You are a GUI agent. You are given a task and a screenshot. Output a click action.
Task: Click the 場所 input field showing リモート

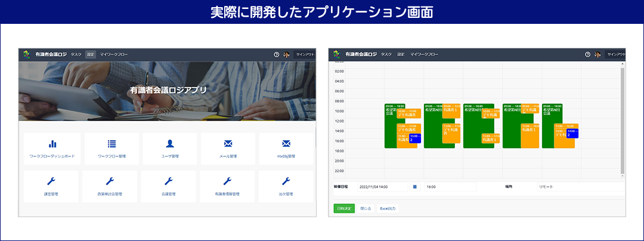pyautogui.click(x=578, y=187)
